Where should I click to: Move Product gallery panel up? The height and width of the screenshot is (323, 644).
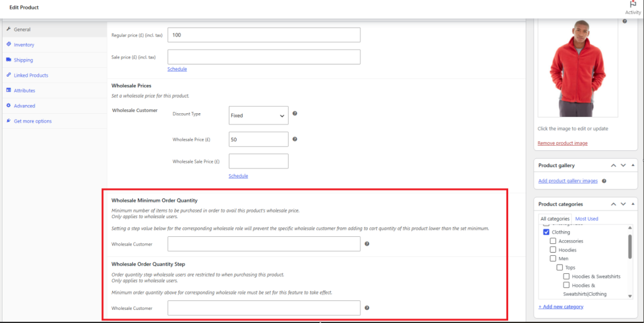pyautogui.click(x=613, y=165)
